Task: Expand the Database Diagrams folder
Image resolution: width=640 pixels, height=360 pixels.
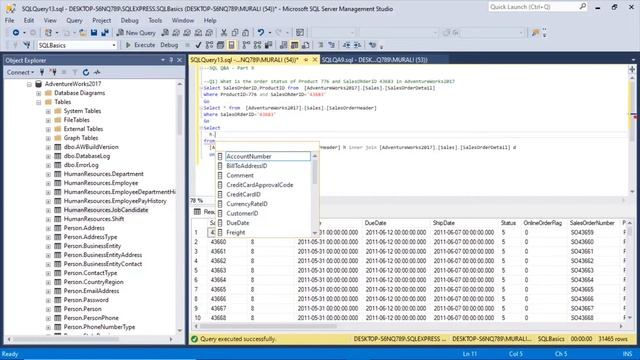Action: (x=39, y=93)
